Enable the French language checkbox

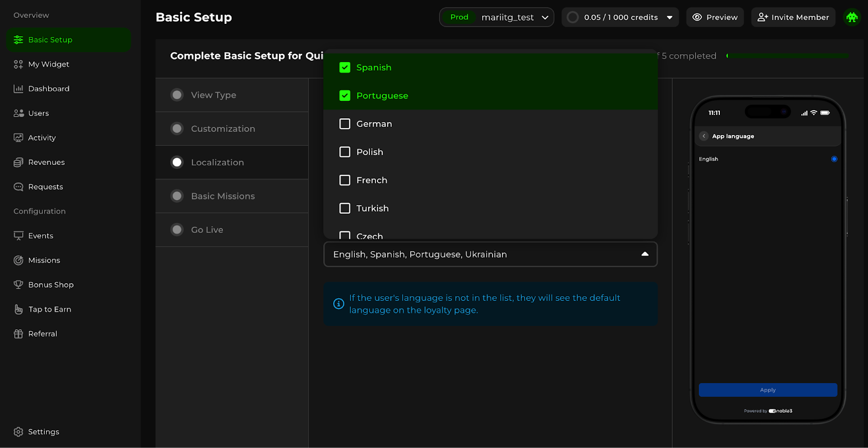pos(344,180)
